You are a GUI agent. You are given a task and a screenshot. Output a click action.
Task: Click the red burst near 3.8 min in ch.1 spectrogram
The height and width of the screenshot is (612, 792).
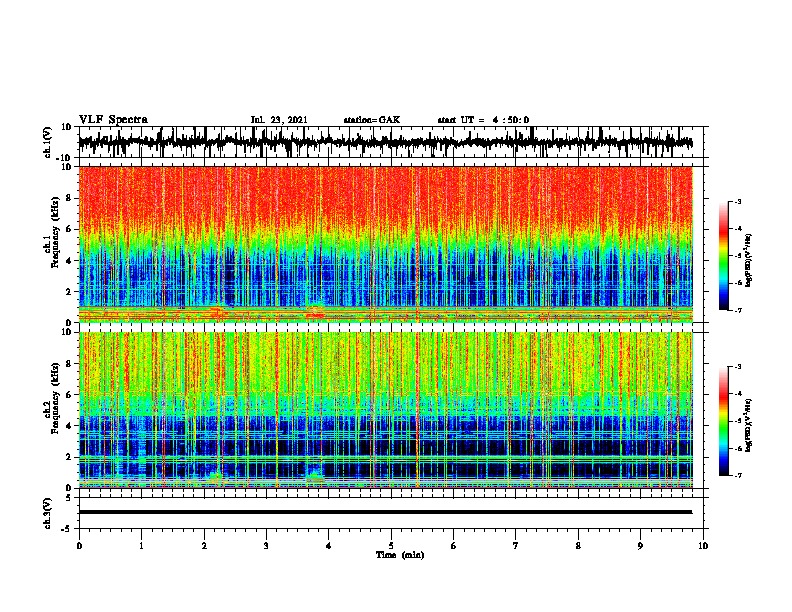tap(316, 313)
